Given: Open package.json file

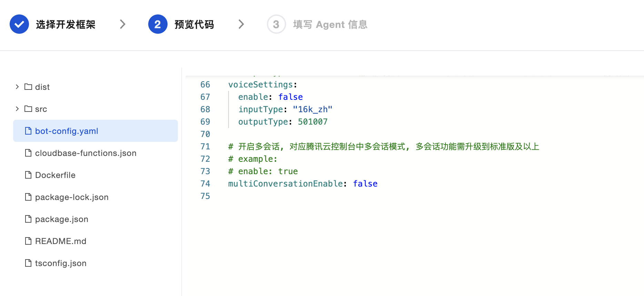Looking at the screenshot, I should (x=62, y=219).
